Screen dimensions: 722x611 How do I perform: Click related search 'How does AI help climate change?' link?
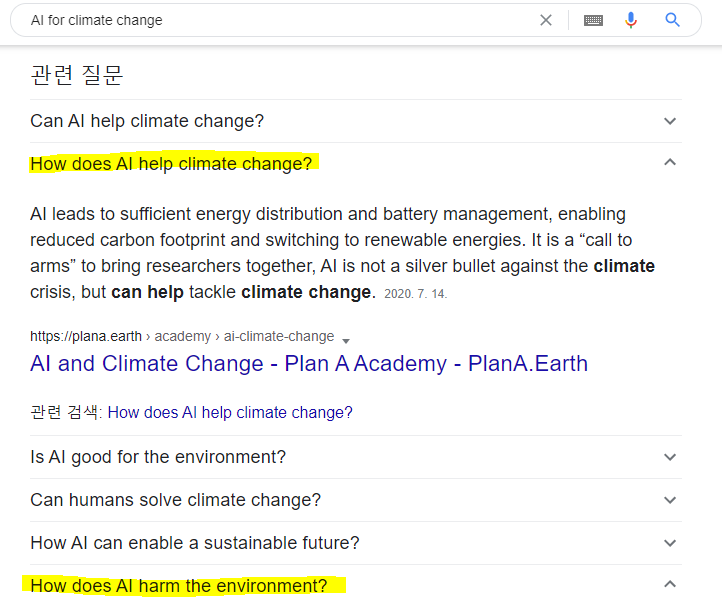tap(230, 412)
